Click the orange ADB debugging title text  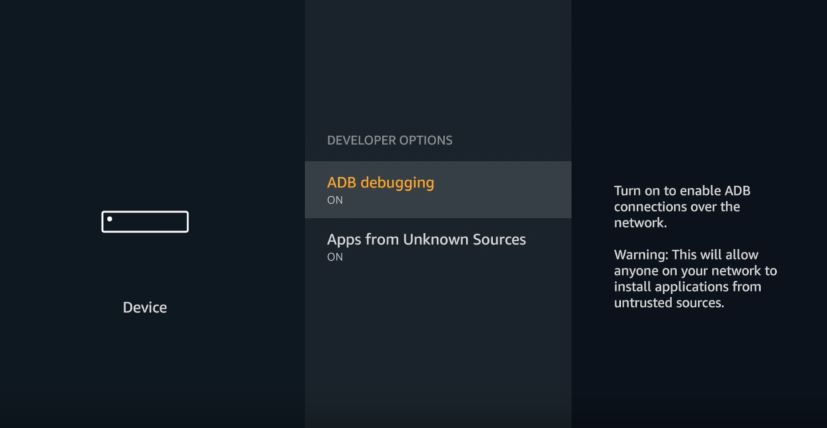click(x=381, y=183)
